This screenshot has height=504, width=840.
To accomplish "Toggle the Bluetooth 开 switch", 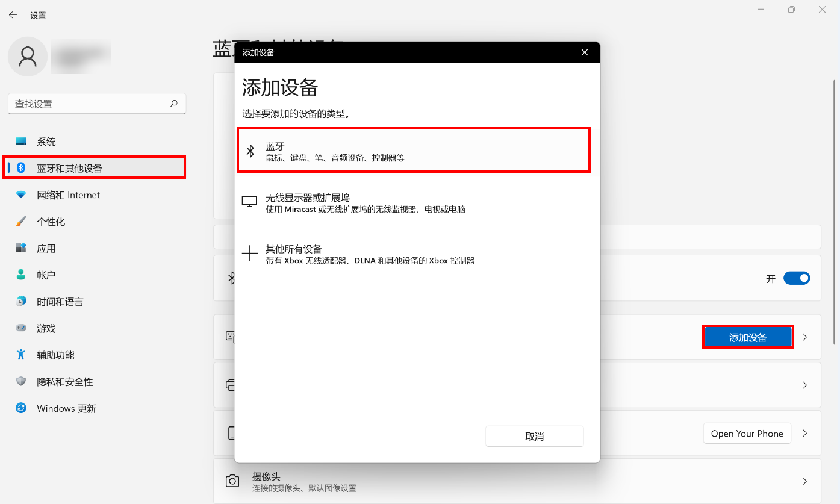I will pyautogui.click(x=797, y=279).
